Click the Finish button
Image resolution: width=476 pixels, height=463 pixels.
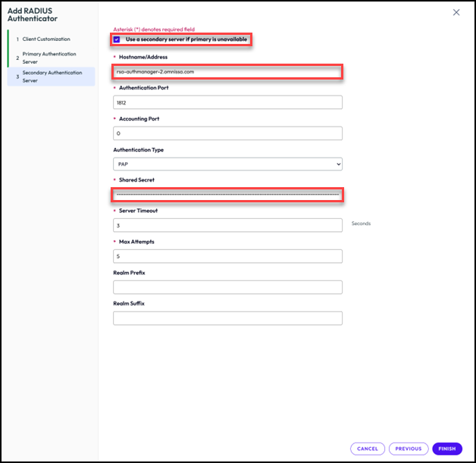446,449
